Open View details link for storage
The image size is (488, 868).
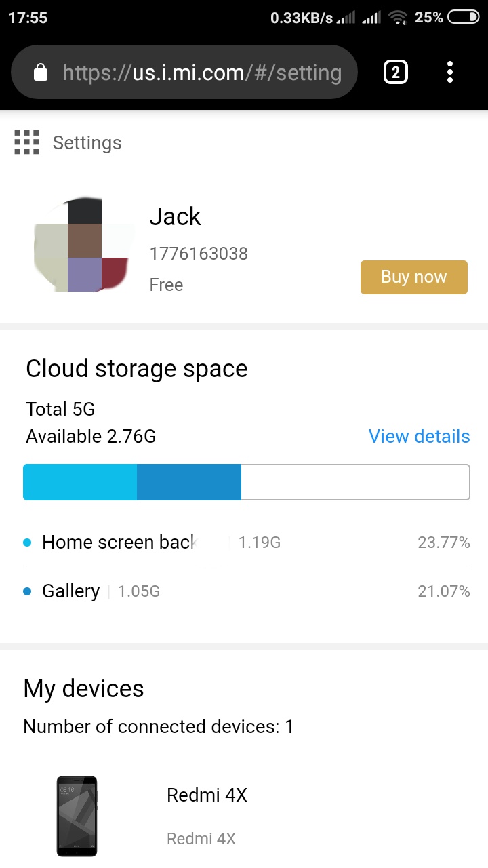click(x=419, y=436)
